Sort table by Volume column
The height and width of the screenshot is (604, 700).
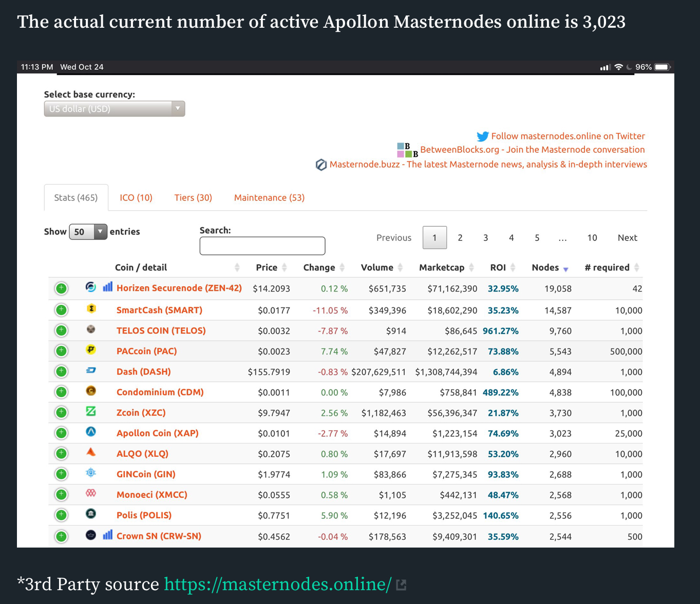click(x=382, y=267)
